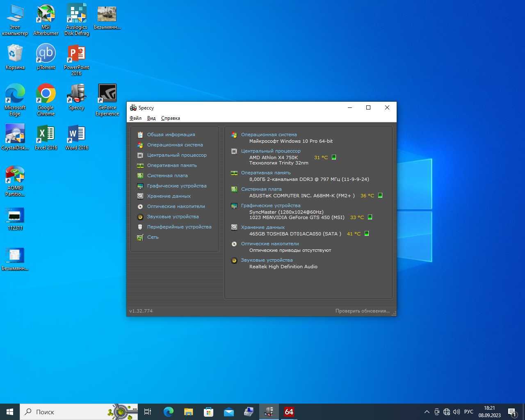Click the CPU temperature status indicator
Screen dimensions: 525x420
(334, 157)
